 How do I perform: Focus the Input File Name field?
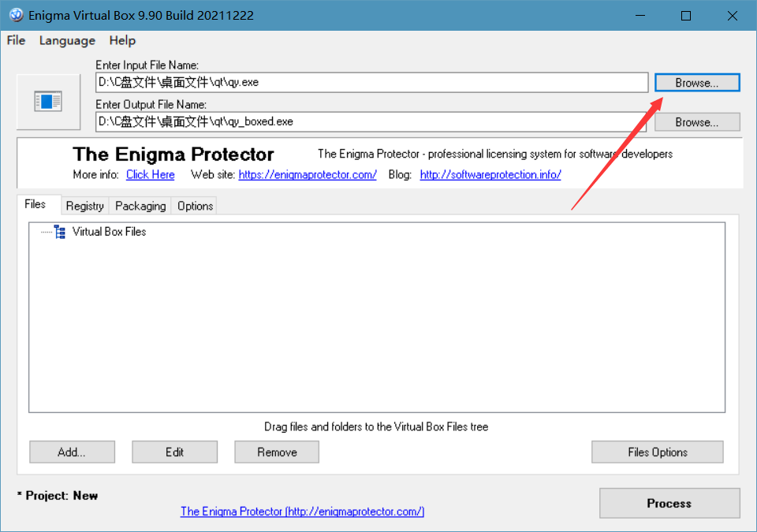pyautogui.click(x=371, y=83)
